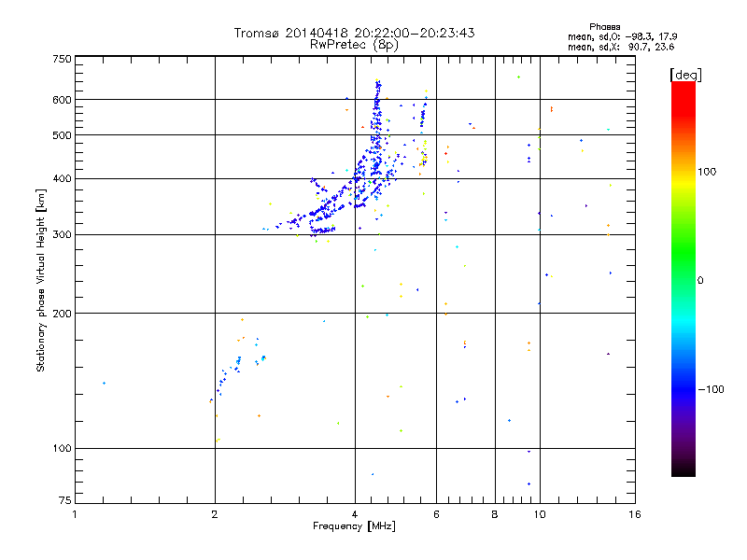Click the x-axis '1' tick label
This screenshot has height=560, width=747.
[75, 514]
